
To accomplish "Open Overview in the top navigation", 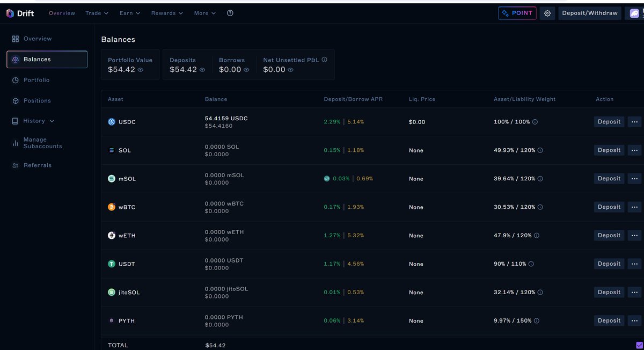I will 62,13.
